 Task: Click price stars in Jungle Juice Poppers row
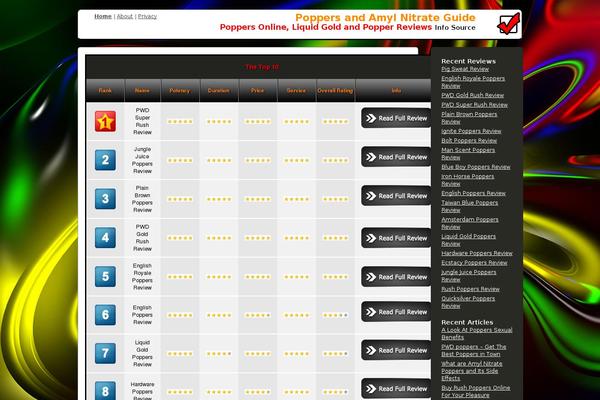coord(258,160)
